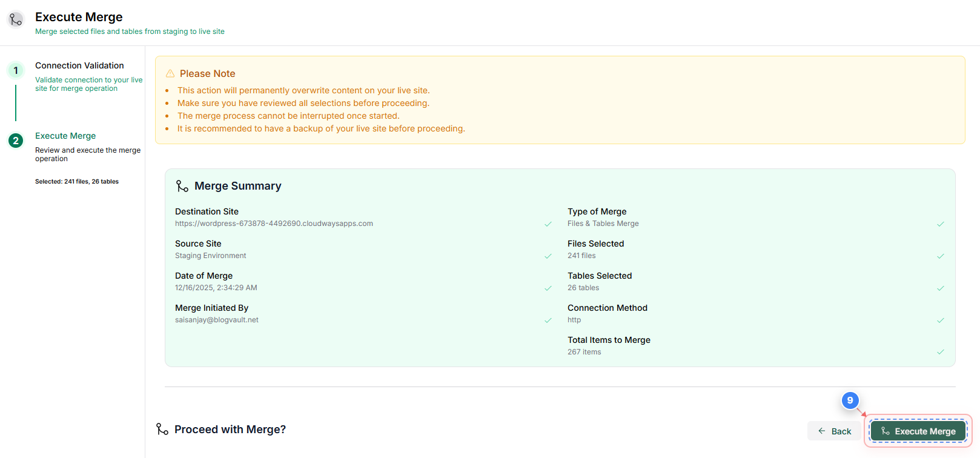Click the '241 files' value
The image size is (980, 458).
tap(581, 256)
